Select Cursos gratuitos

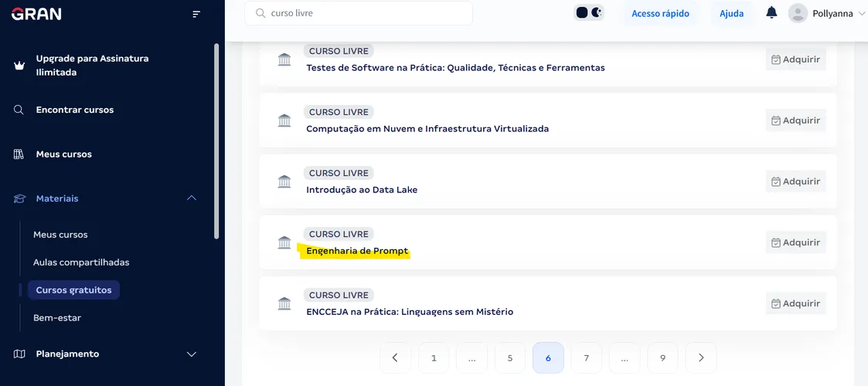(73, 290)
